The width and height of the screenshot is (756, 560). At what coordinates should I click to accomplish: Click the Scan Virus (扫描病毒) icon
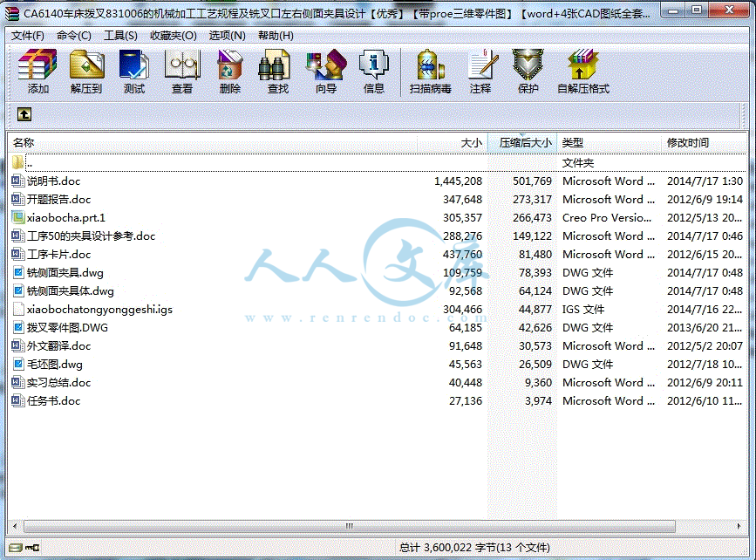[x=431, y=72]
